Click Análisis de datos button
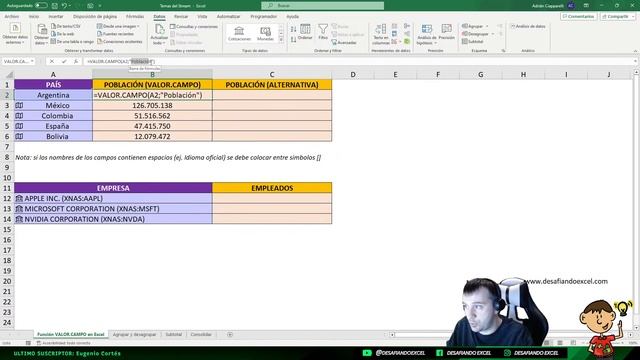This screenshot has height=360, width=640. tap(528, 26)
